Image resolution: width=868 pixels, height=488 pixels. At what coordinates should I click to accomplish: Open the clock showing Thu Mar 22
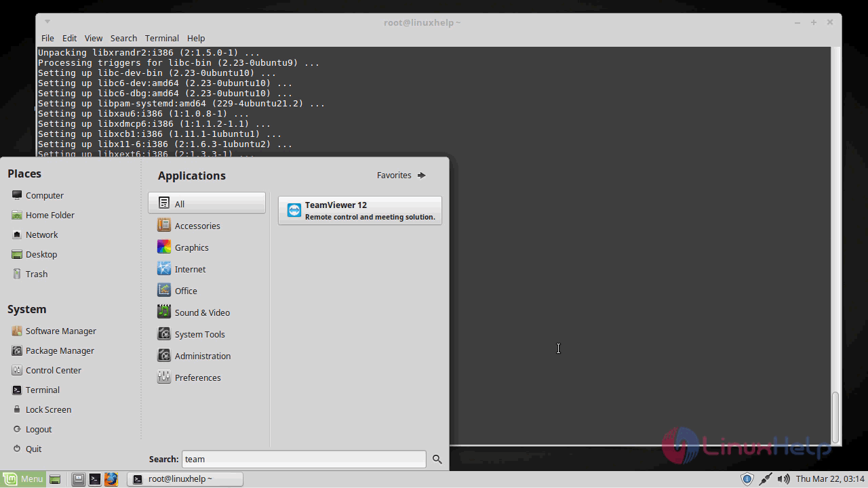point(830,479)
